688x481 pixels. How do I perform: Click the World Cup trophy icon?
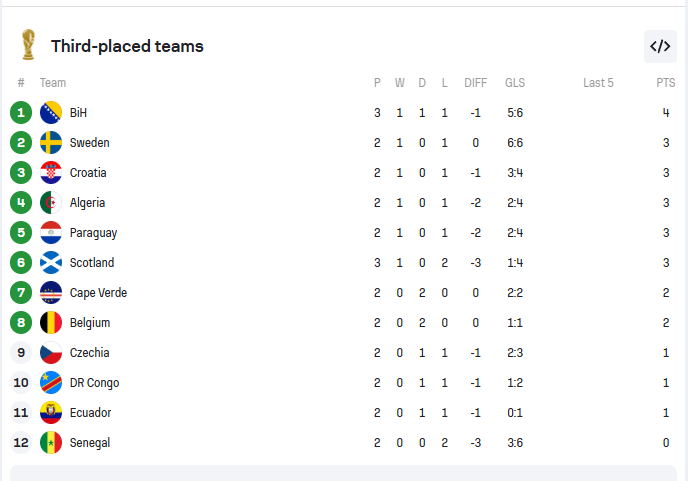pos(29,44)
